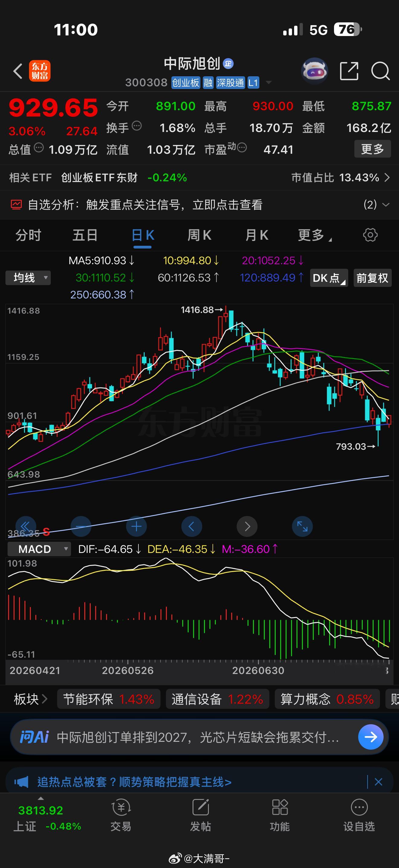Tap DIF:-64.65 MACD value
The height and width of the screenshot is (868, 399).
[109, 549]
